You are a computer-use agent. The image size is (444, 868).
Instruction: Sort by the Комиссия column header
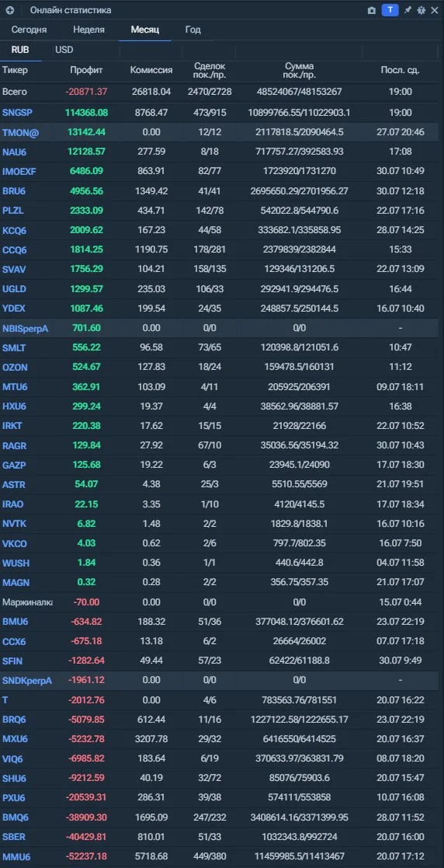pyautogui.click(x=151, y=70)
